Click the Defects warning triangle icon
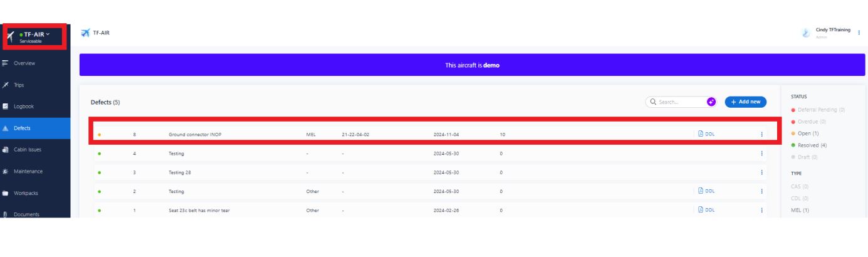 click(x=6, y=128)
